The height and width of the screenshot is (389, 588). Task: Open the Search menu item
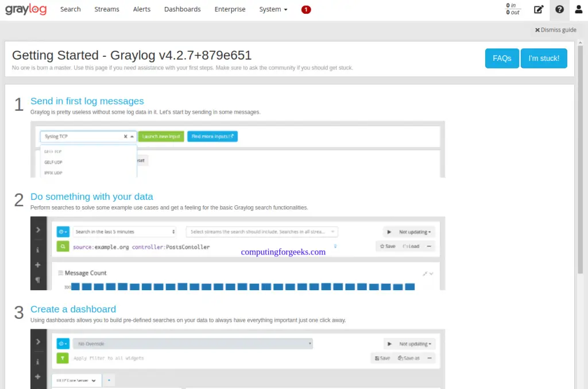tap(71, 9)
